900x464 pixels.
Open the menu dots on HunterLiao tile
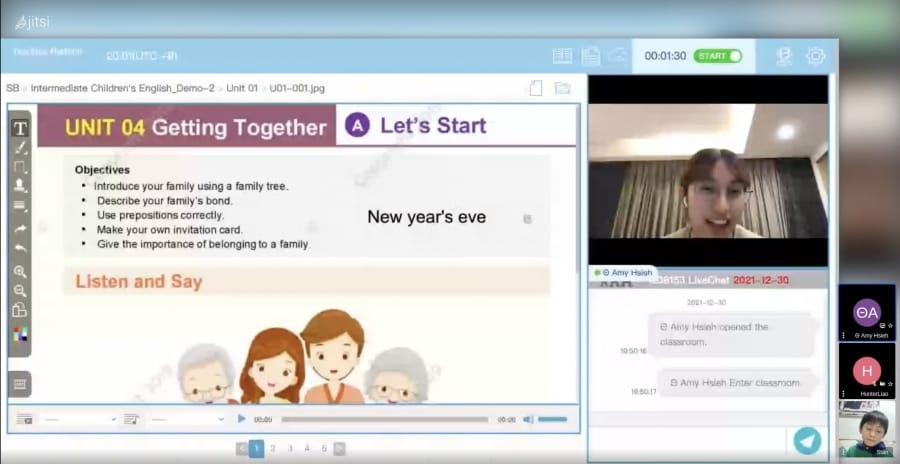[x=843, y=393]
